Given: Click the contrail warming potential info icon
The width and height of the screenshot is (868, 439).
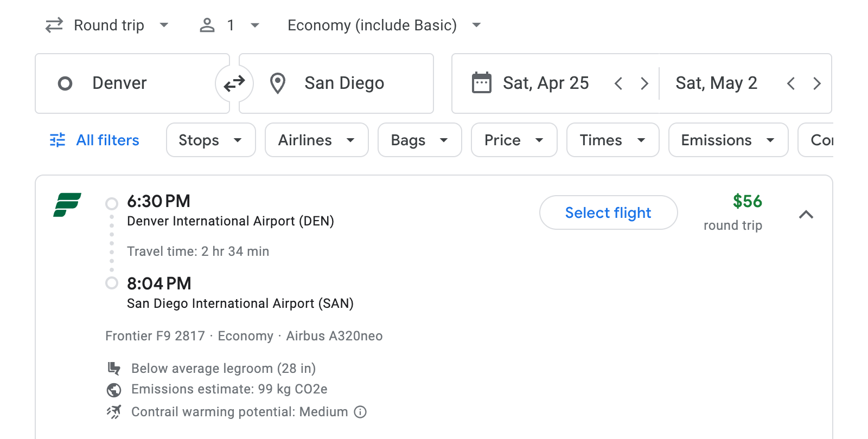Looking at the screenshot, I should pyautogui.click(x=360, y=412).
